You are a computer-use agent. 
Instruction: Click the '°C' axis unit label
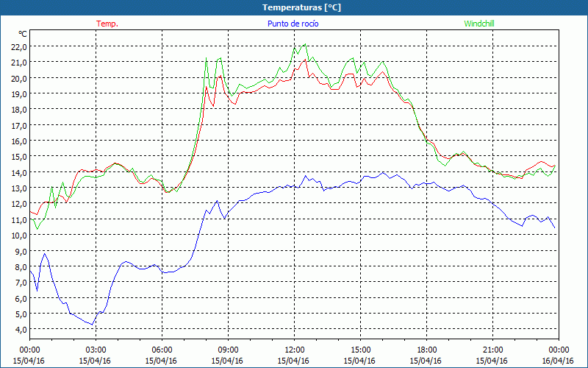[23, 34]
